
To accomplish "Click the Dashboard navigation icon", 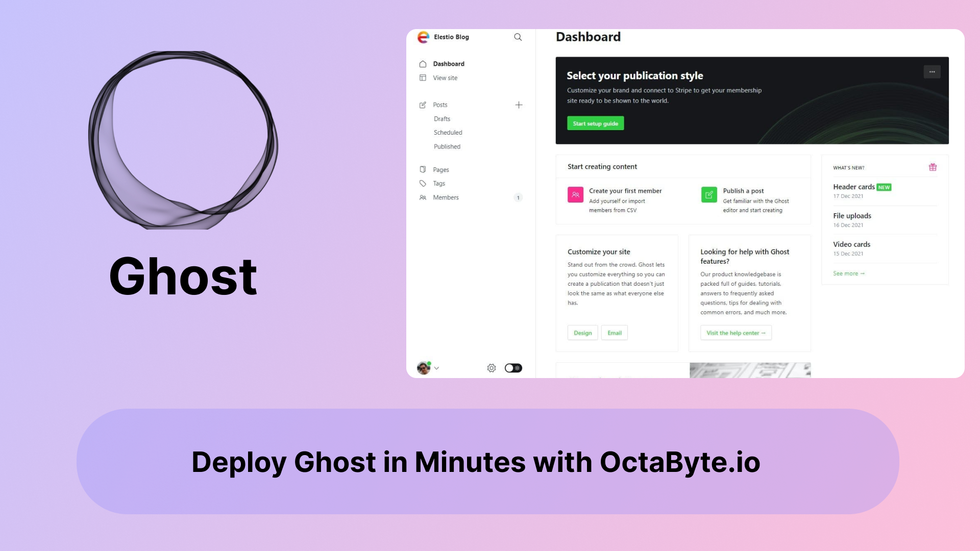I will [423, 63].
